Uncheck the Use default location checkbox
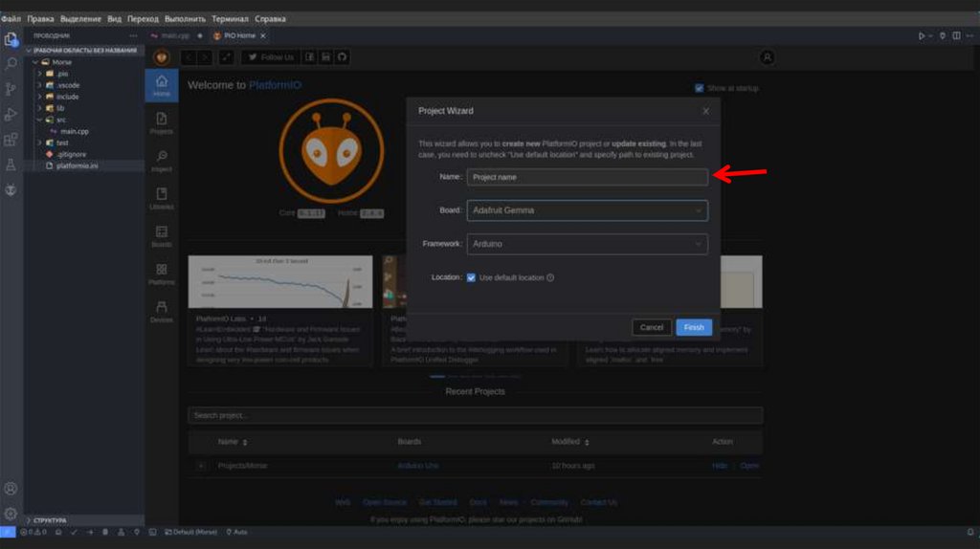 (x=471, y=277)
